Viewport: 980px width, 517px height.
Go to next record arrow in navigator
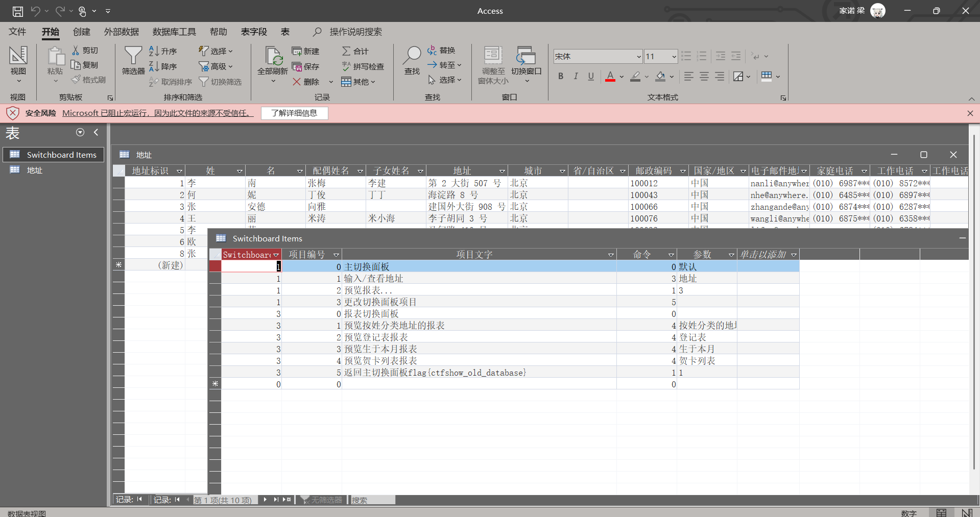(x=265, y=500)
